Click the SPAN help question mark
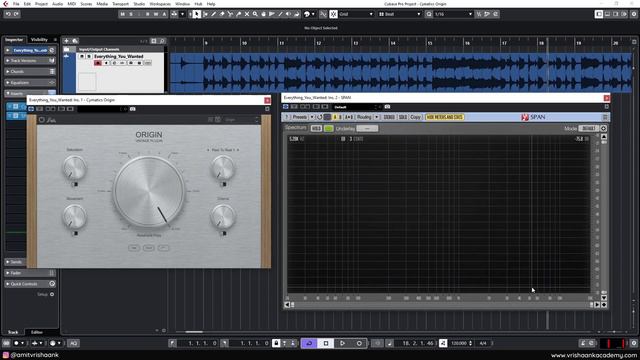 coord(286,117)
